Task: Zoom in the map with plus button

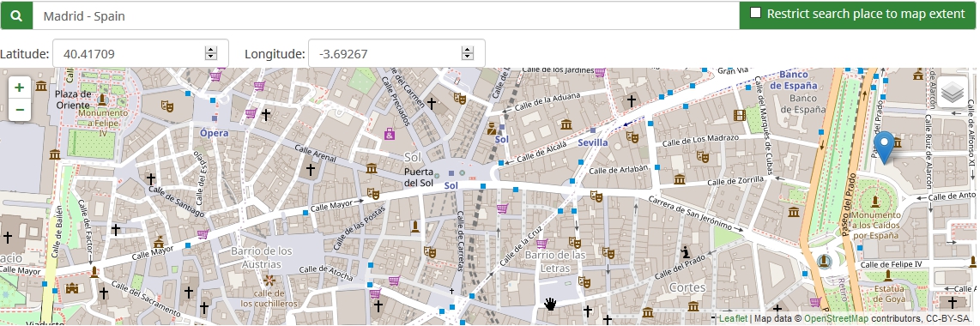Action: tap(20, 88)
